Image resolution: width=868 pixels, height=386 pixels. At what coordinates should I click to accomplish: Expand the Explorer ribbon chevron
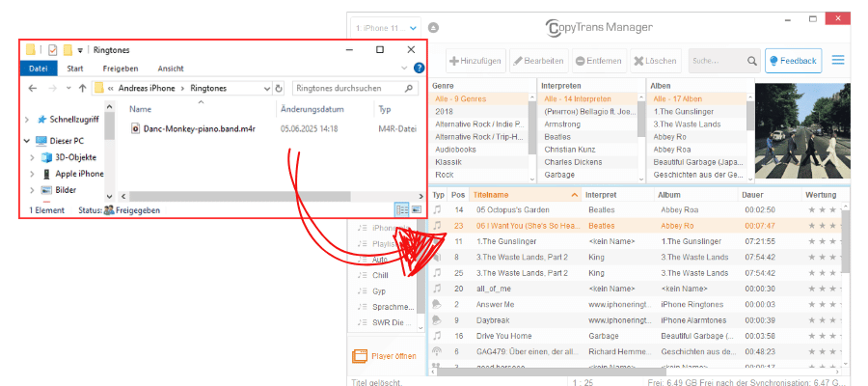pos(404,69)
